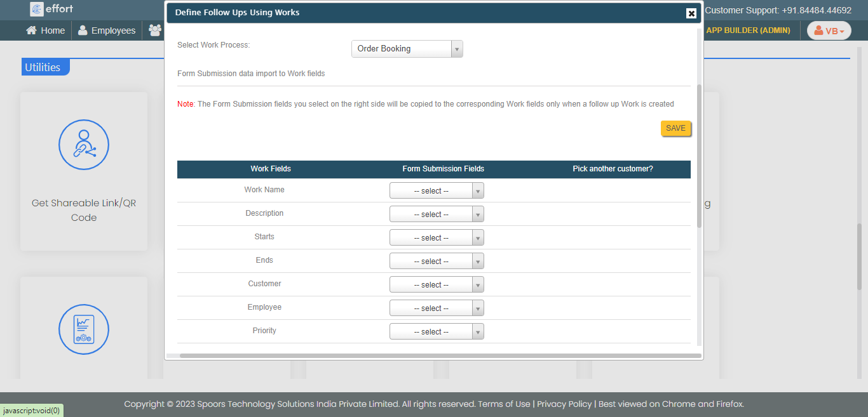Open App Builder (Admin) menu item

[748, 30]
